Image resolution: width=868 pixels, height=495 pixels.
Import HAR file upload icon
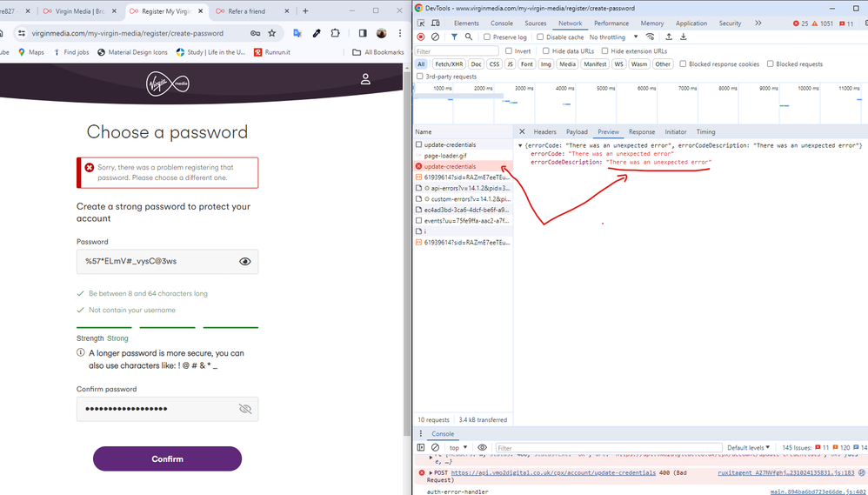(669, 37)
